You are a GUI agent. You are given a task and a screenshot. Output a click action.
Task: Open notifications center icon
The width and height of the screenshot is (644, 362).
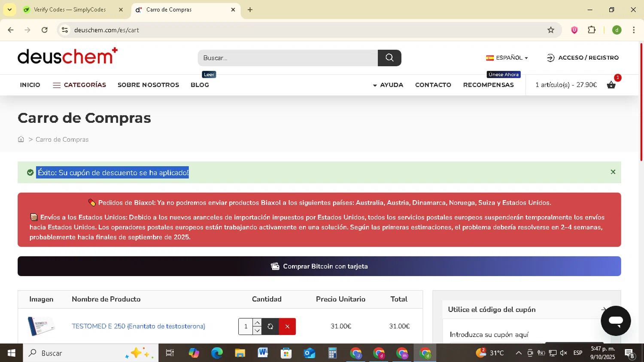[x=630, y=353]
